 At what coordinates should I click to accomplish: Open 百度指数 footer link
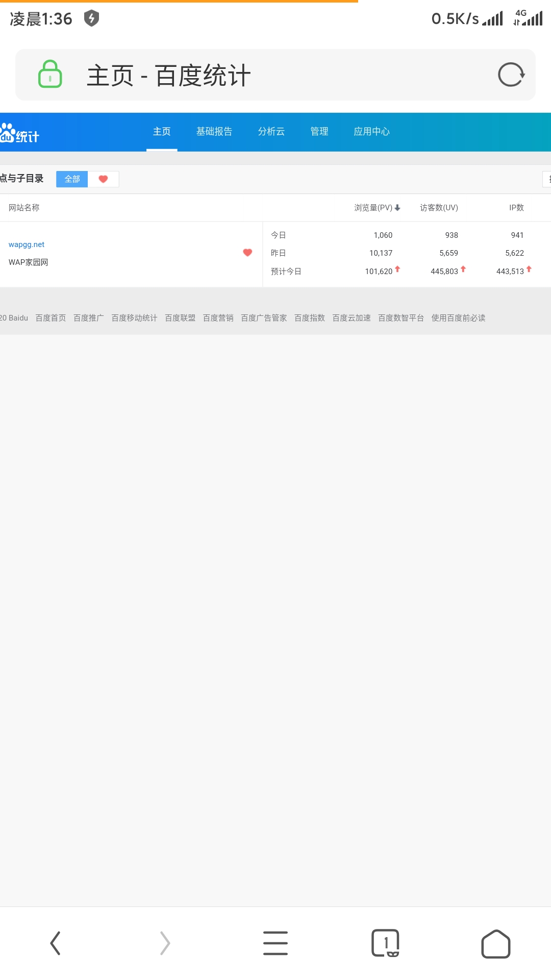310,318
